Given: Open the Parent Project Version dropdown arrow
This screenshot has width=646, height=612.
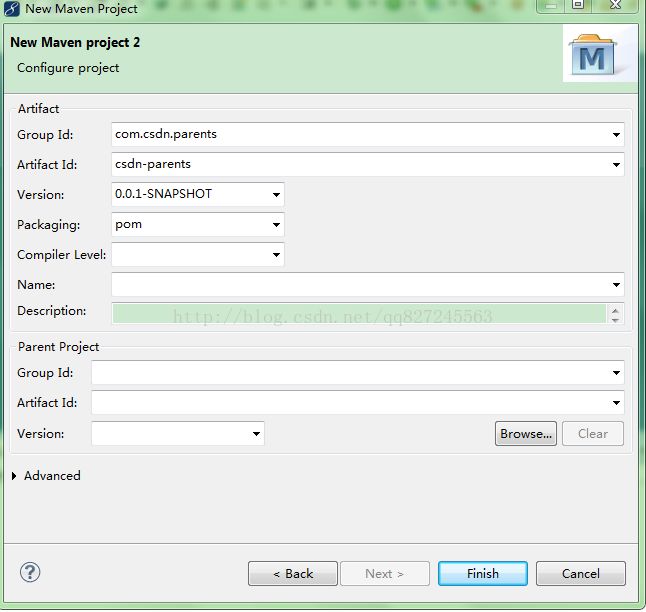Looking at the screenshot, I should (256, 434).
